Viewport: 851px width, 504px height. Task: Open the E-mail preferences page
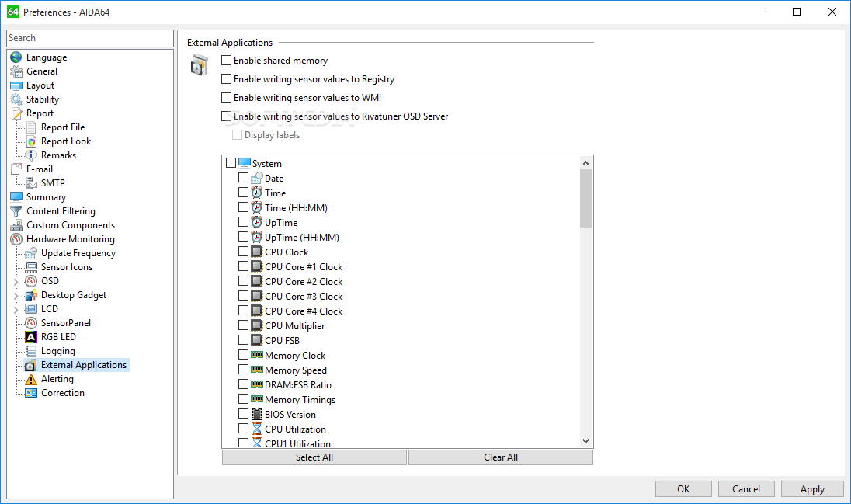pyautogui.click(x=39, y=169)
